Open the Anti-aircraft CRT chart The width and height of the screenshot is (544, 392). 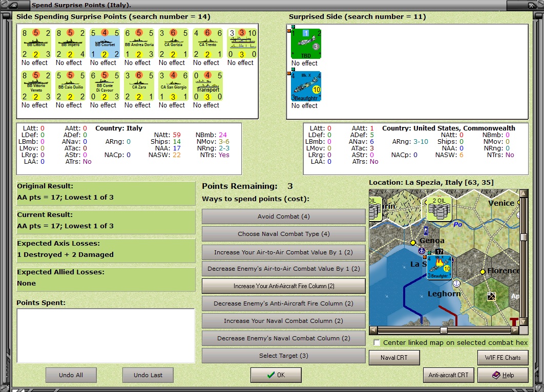click(x=448, y=375)
